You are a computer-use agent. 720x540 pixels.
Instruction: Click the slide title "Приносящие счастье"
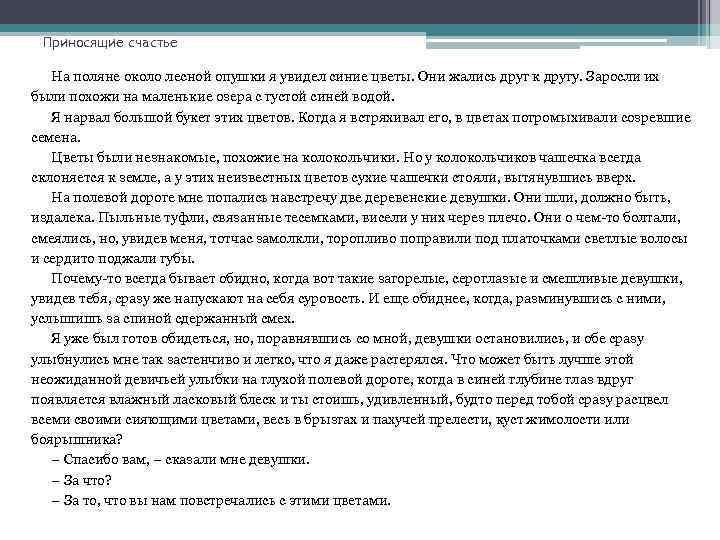[110, 43]
